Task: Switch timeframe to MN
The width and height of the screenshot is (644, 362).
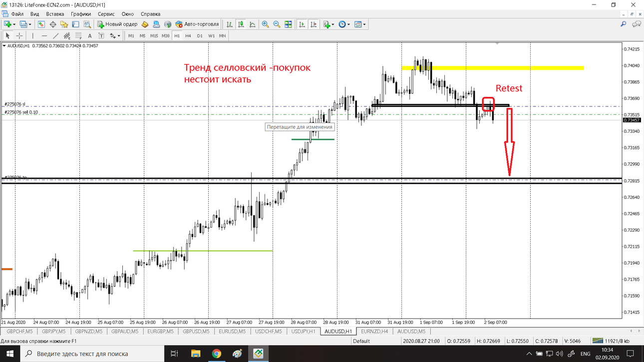Action: point(222,35)
